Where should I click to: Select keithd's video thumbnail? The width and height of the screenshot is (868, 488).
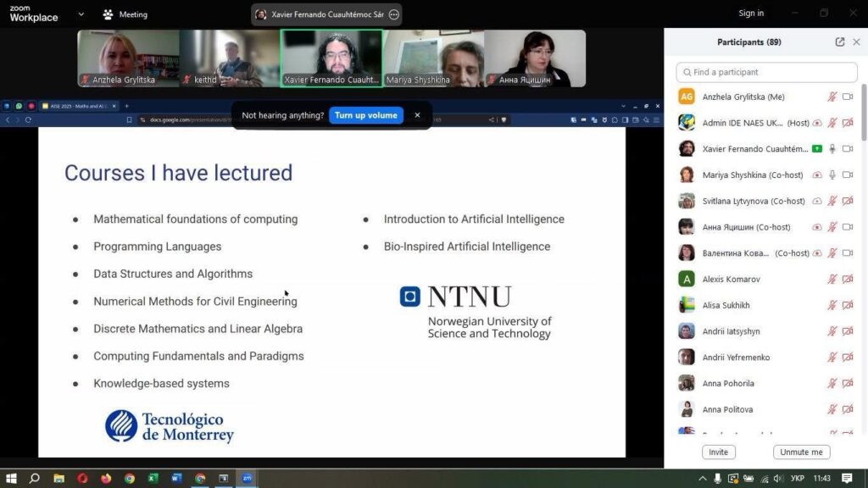[x=229, y=58]
